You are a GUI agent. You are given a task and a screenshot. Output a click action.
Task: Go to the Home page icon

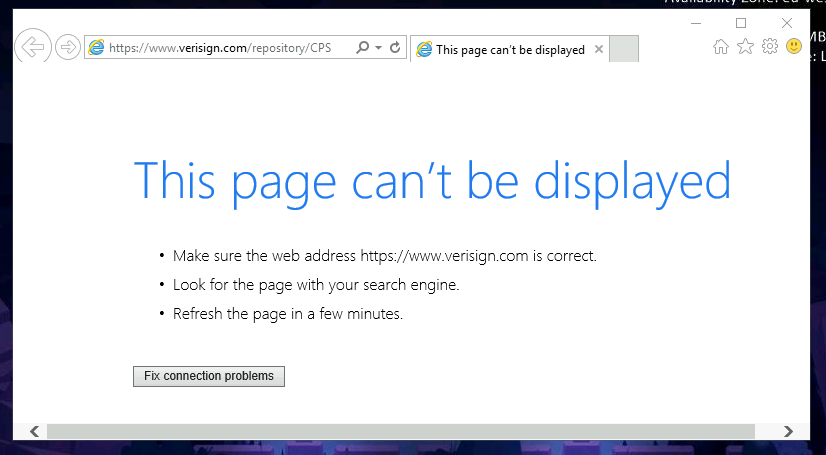pos(721,47)
